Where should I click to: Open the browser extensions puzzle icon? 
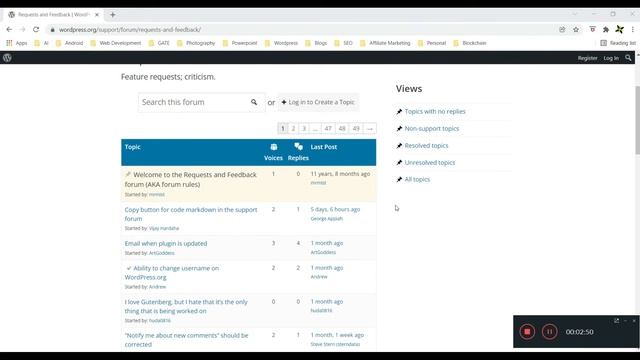606,29
